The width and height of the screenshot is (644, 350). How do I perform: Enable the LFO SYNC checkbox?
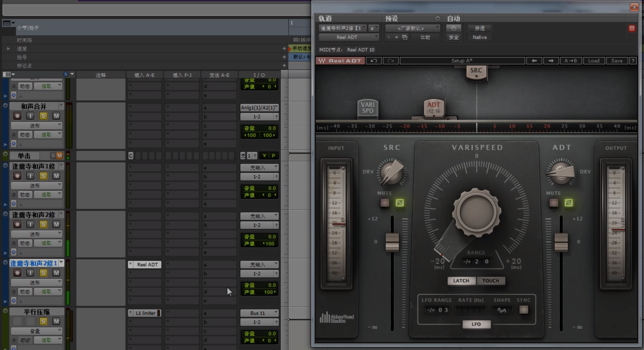coord(524,310)
